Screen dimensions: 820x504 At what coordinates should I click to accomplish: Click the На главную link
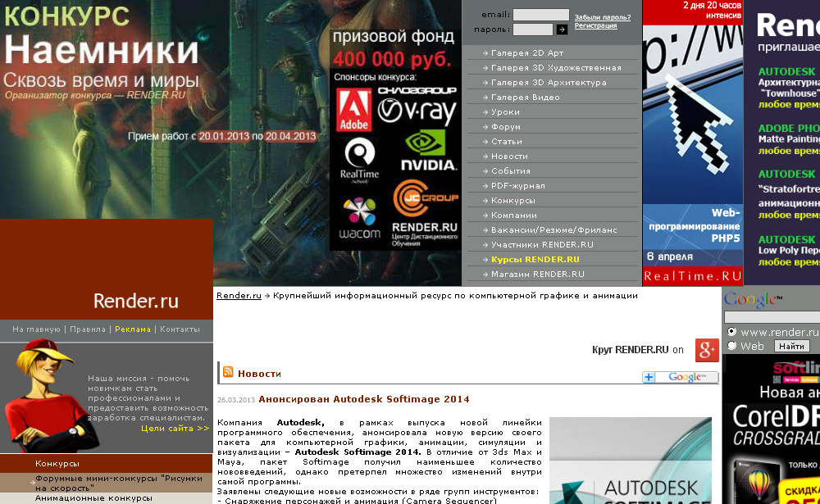pos(36,329)
